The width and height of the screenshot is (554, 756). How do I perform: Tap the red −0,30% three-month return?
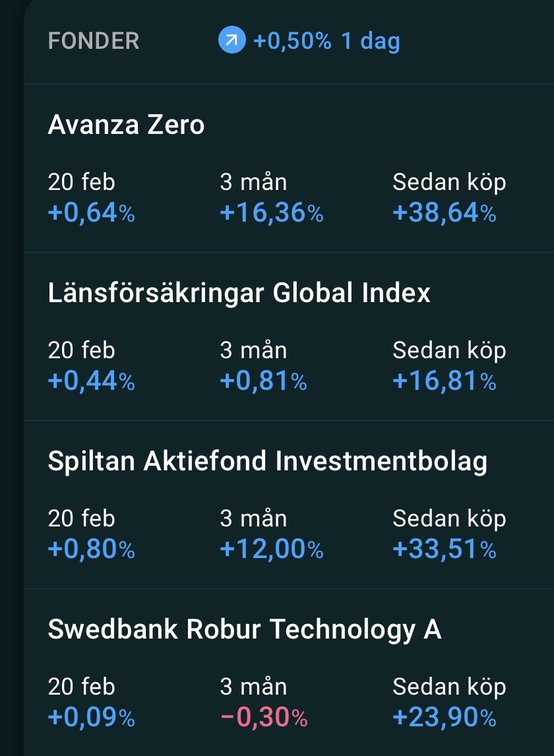pyautogui.click(x=263, y=718)
